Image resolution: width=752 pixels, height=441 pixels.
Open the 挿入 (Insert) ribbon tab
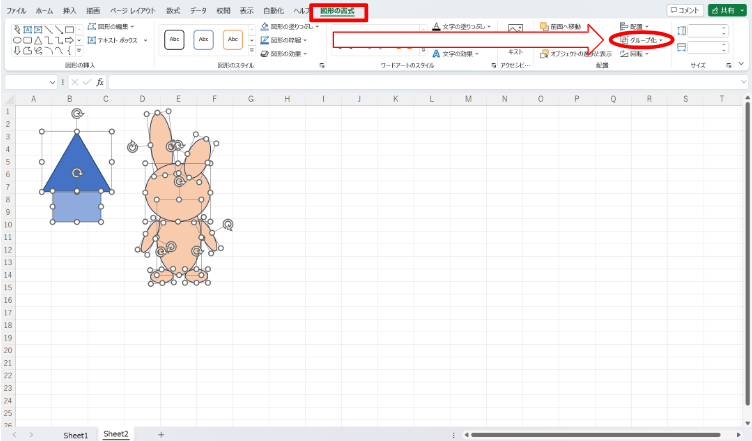pyautogui.click(x=70, y=10)
